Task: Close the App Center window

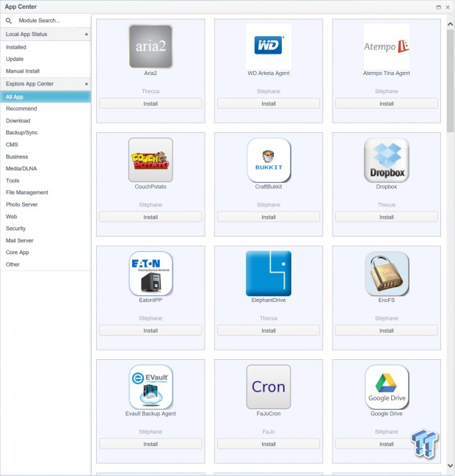Action: [x=448, y=7]
